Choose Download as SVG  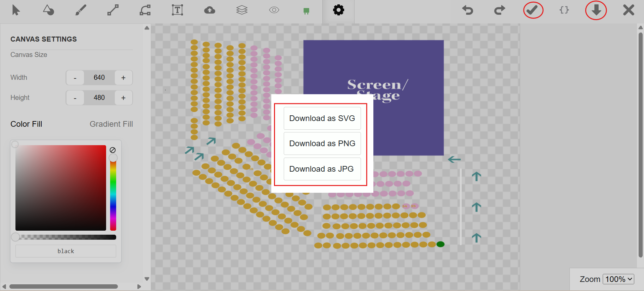(322, 118)
